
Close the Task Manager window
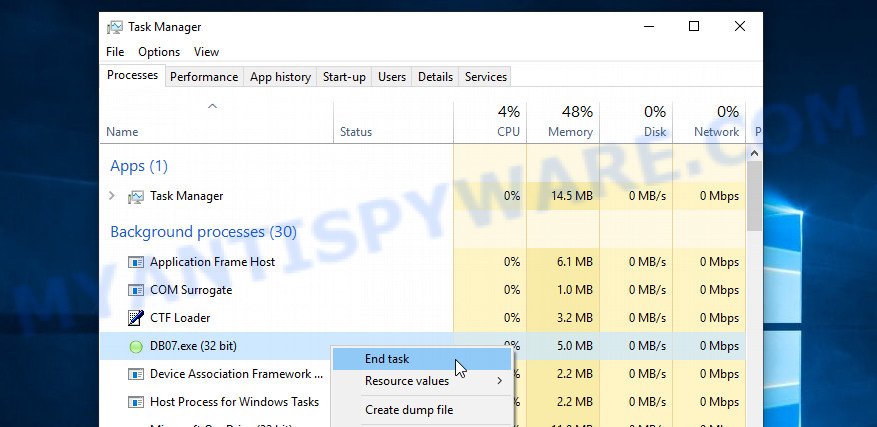[x=739, y=26]
